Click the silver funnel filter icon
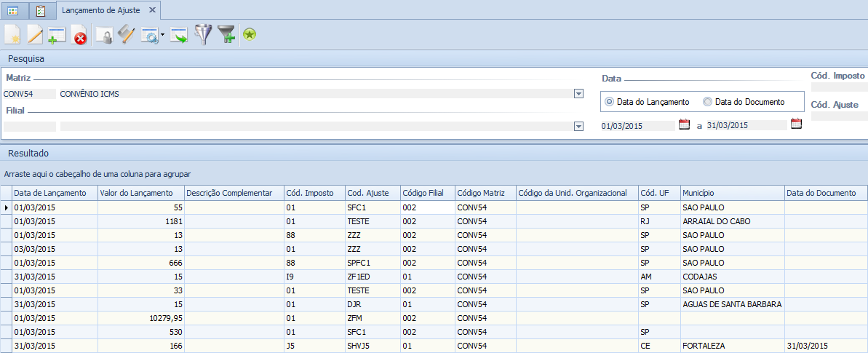 (202, 35)
